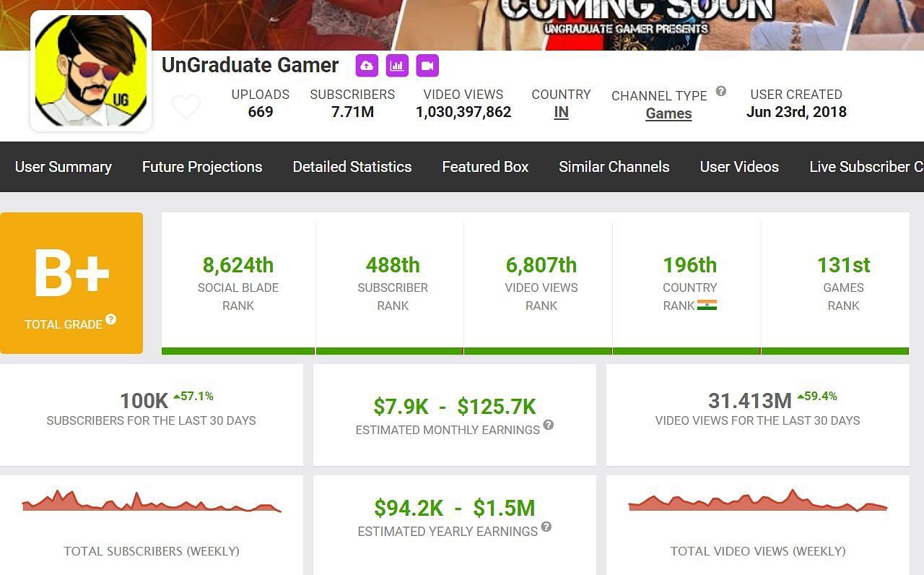Screen dimensions: 924x575
Task: Select the Featured Box tab
Action: [485, 167]
